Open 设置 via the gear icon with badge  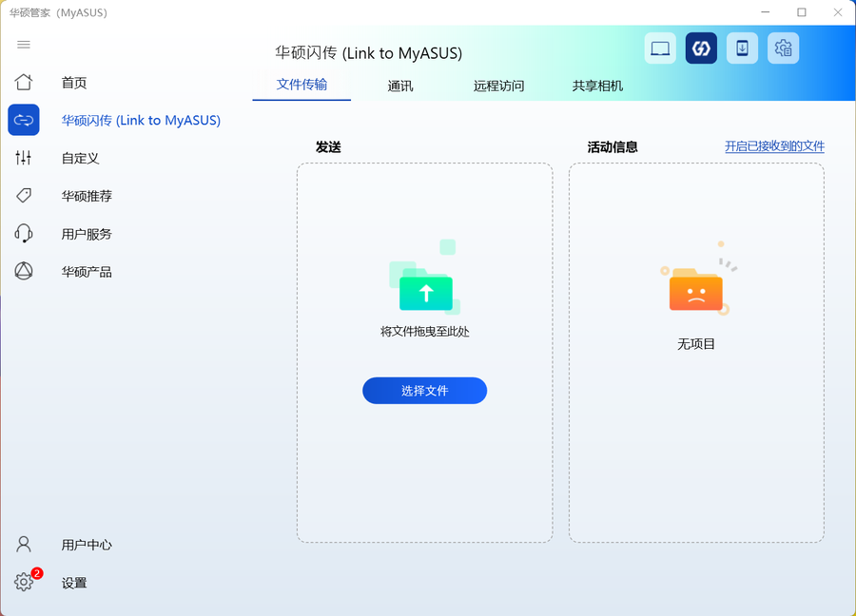24,583
